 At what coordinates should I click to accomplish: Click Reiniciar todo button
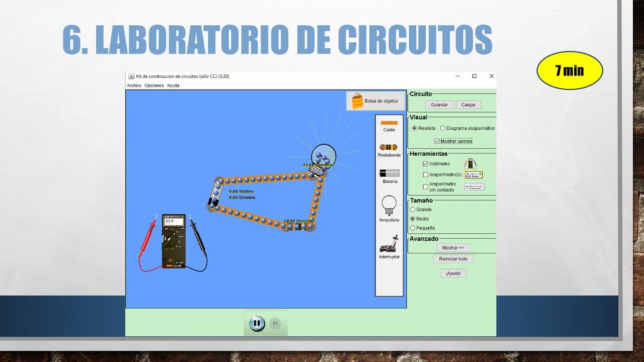453,259
